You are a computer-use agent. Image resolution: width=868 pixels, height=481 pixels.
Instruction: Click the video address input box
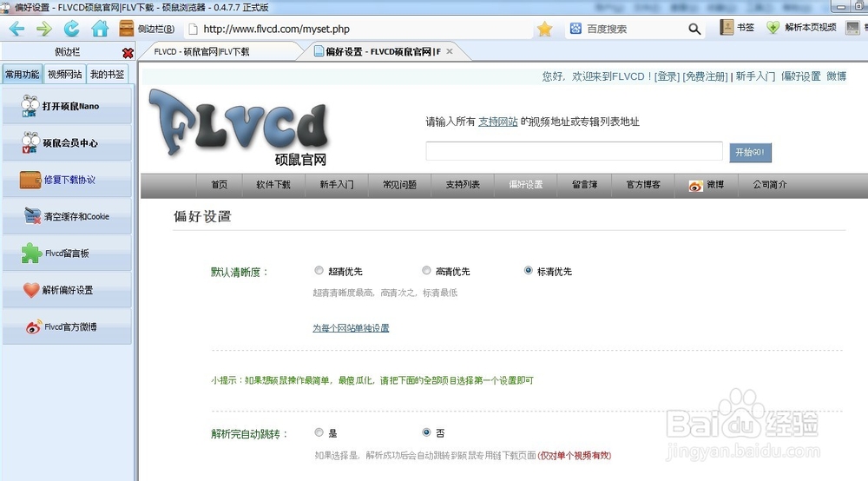[574, 151]
